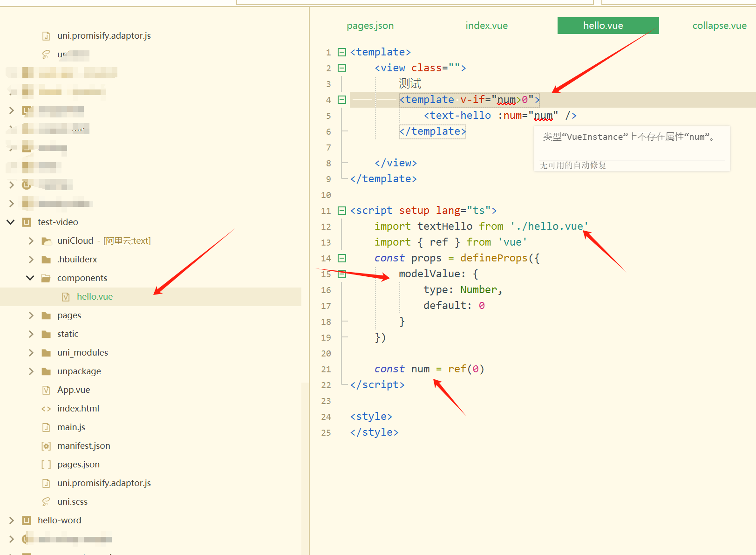Click the .hbuilderx folder icon

point(46,259)
